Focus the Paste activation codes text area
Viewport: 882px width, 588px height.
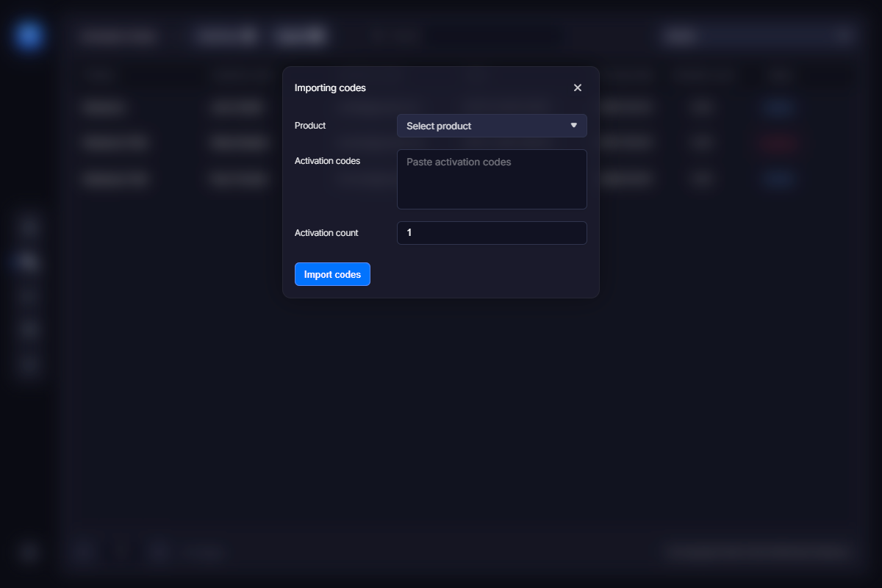pyautogui.click(x=492, y=179)
